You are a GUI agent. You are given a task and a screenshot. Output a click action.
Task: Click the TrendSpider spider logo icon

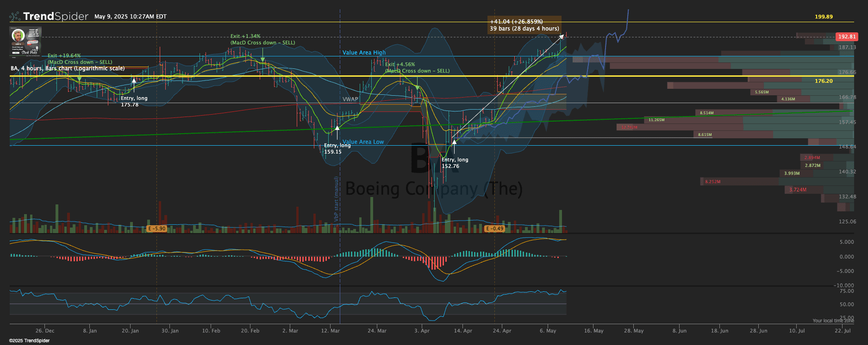(15, 17)
